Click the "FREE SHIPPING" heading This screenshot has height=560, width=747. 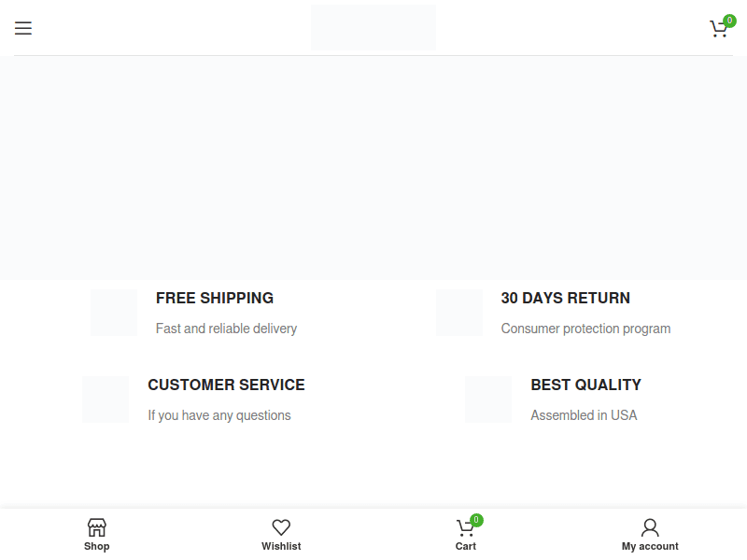tap(215, 299)
